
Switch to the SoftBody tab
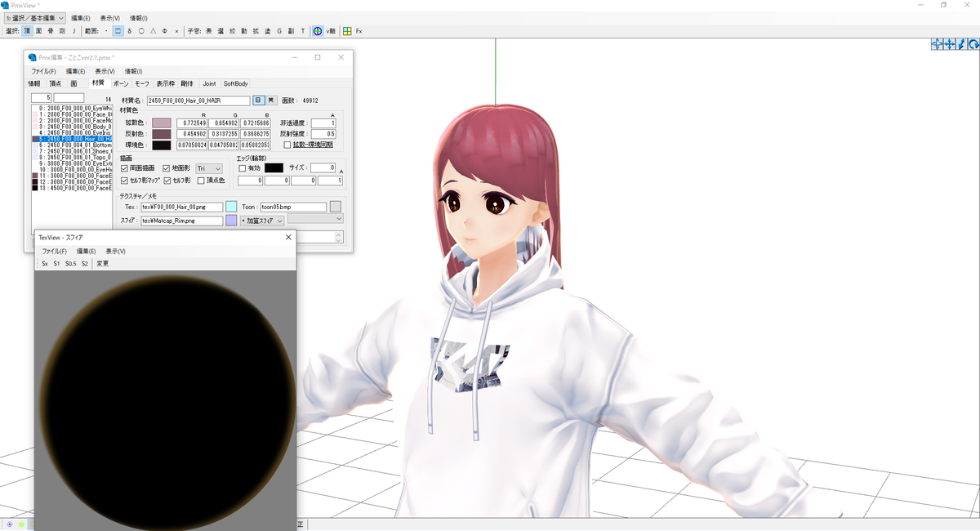tap(235, 83)
